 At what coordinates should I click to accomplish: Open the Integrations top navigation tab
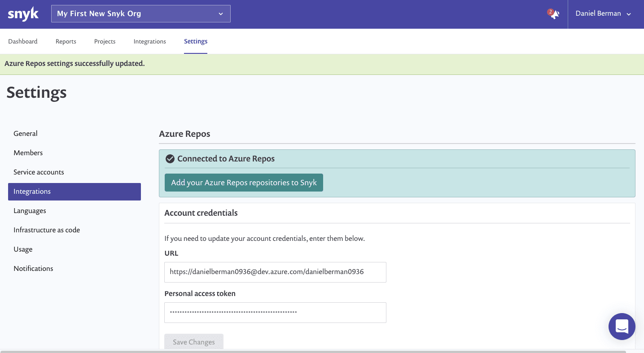[150, 41]
